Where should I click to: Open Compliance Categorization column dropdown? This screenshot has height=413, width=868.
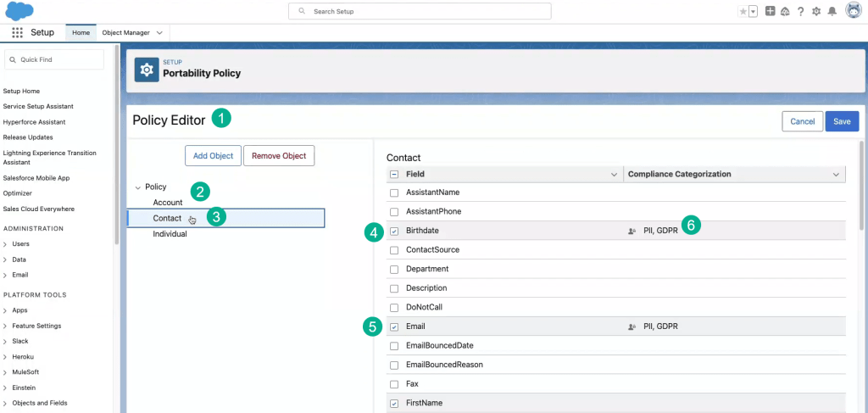[837, 174]
